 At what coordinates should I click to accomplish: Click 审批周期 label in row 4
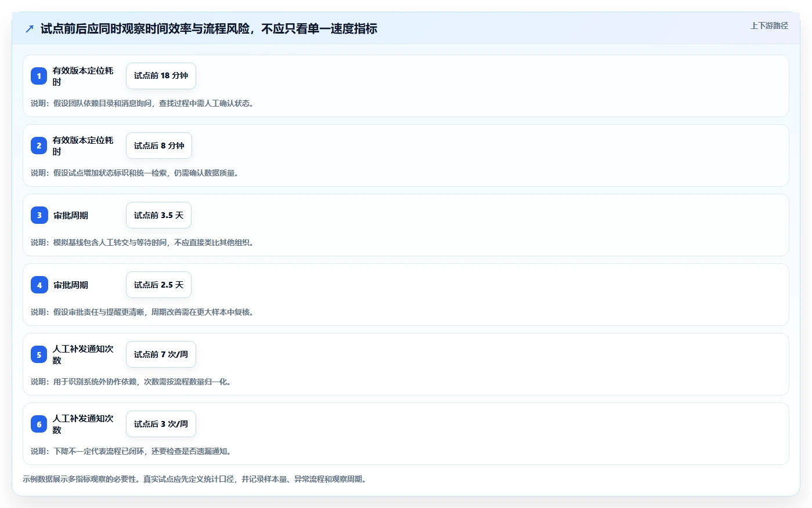click(x=71, y=285)
